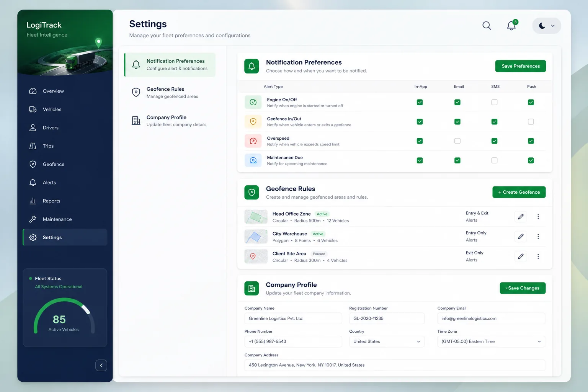588x392 pixels.
Task: Click the Registration Number input field
Action: tap(387, 318)
